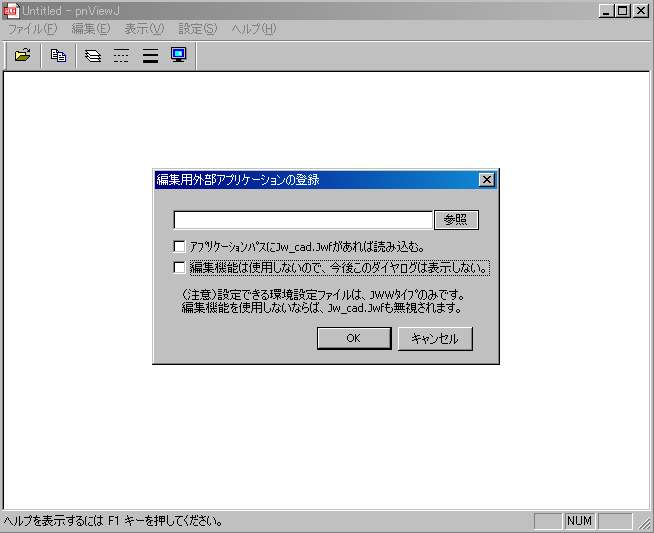Minimize the pnViewJ window
Viewport: 654px width, 533px height.
point(606,11)
